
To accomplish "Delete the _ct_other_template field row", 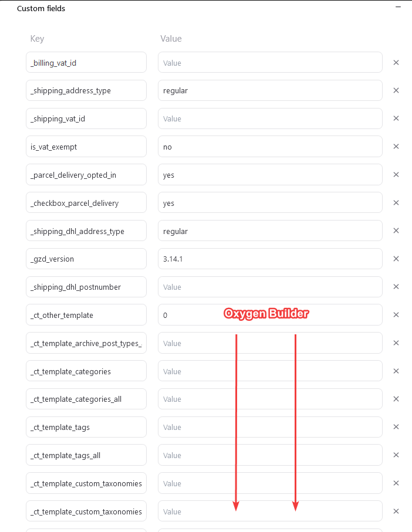I will point(396,315).
